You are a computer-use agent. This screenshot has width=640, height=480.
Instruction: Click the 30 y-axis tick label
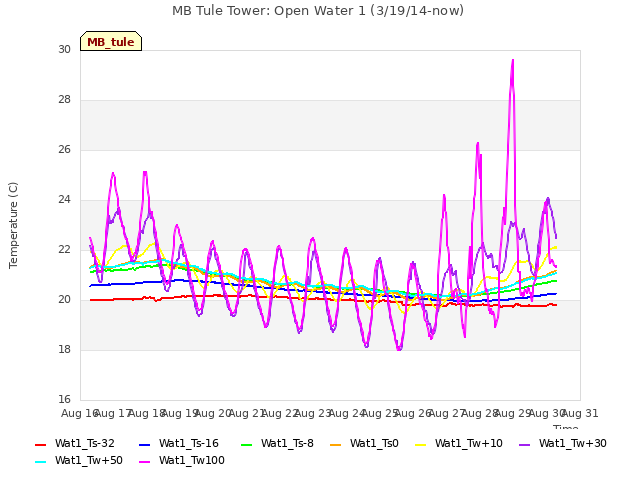pos(64,49)
